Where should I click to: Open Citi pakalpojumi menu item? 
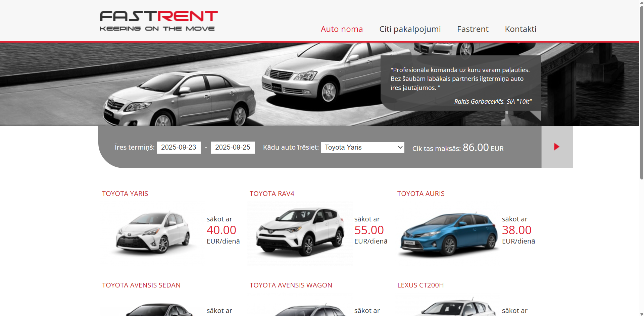(x=410, y=29)
